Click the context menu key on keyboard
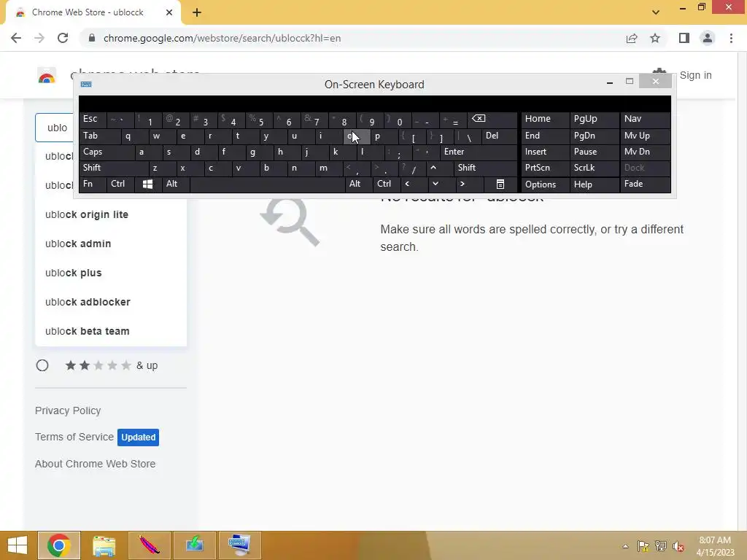747x560 pixels. click(x=500, y=184)
